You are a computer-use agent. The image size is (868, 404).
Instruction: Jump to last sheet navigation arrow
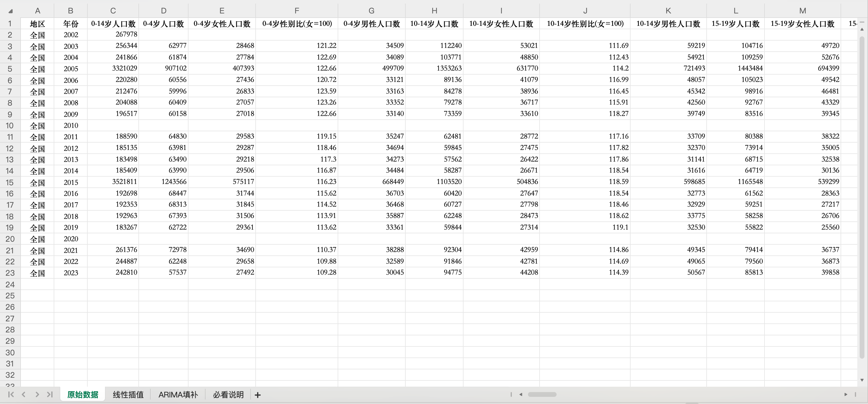click(x=50, y=394)
